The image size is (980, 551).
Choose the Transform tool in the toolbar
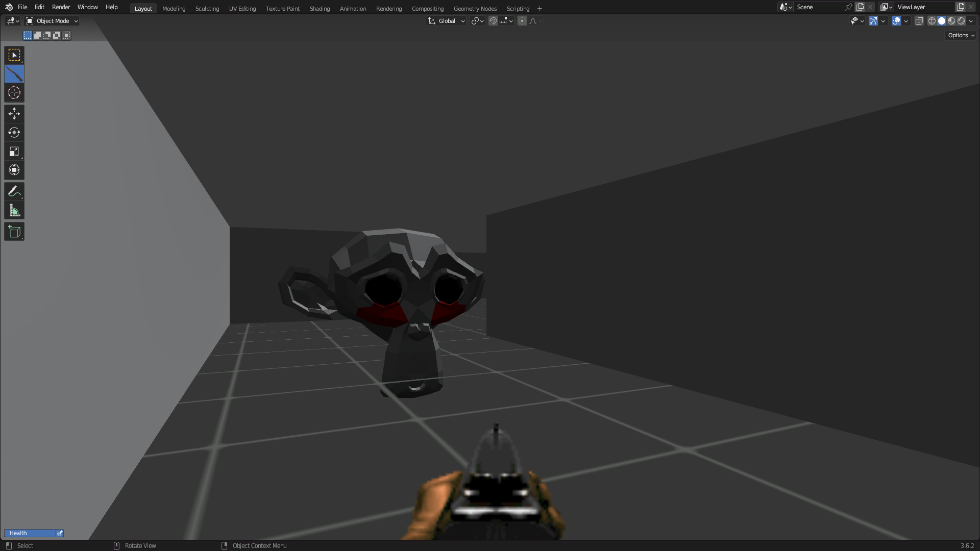click(x=14, y=170)
